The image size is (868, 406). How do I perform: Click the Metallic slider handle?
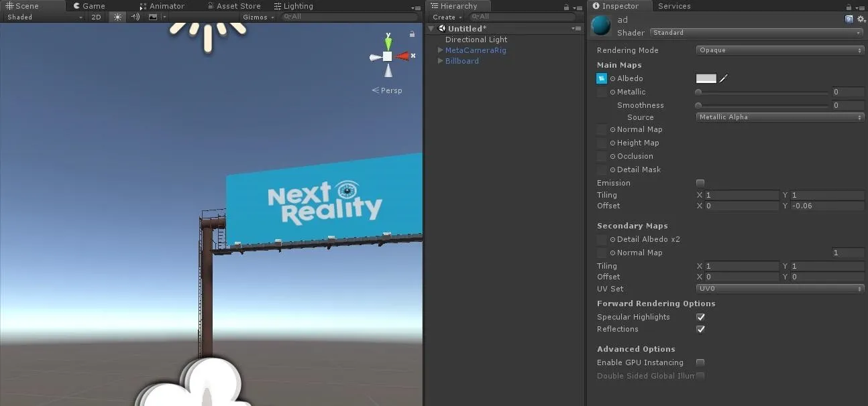(x=698, y=92)
